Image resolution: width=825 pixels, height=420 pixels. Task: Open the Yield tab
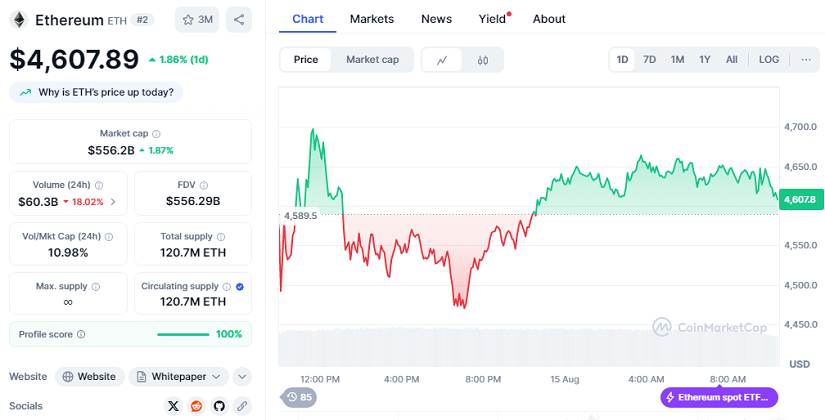[x=492, y=19]
